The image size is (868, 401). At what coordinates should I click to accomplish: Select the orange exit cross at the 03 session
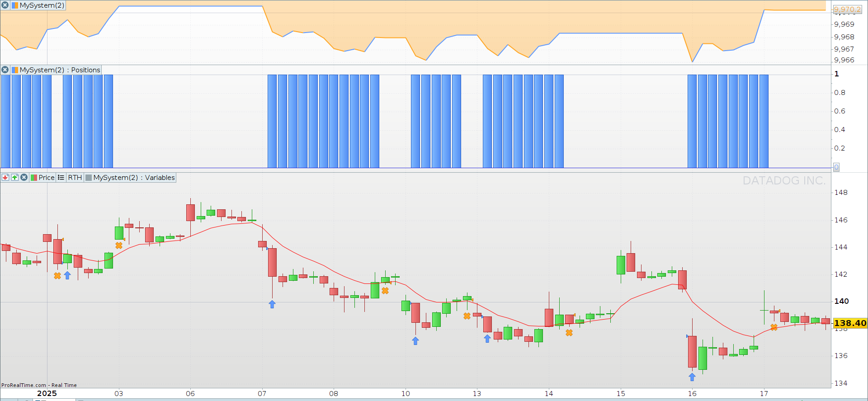click(x=119, y=245)
